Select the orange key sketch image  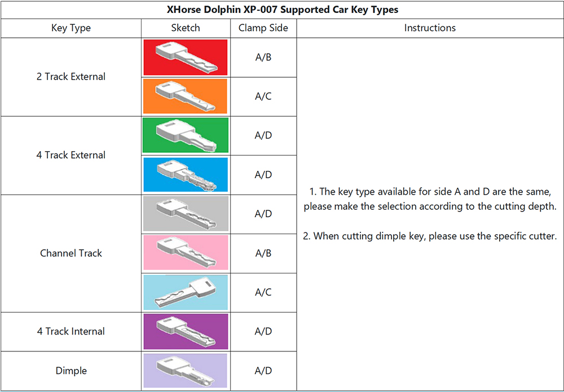[185, 96]
